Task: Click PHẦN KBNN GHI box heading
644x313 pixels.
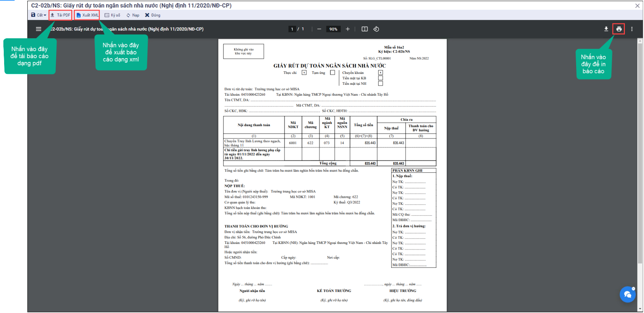Action: coord(407,170)
